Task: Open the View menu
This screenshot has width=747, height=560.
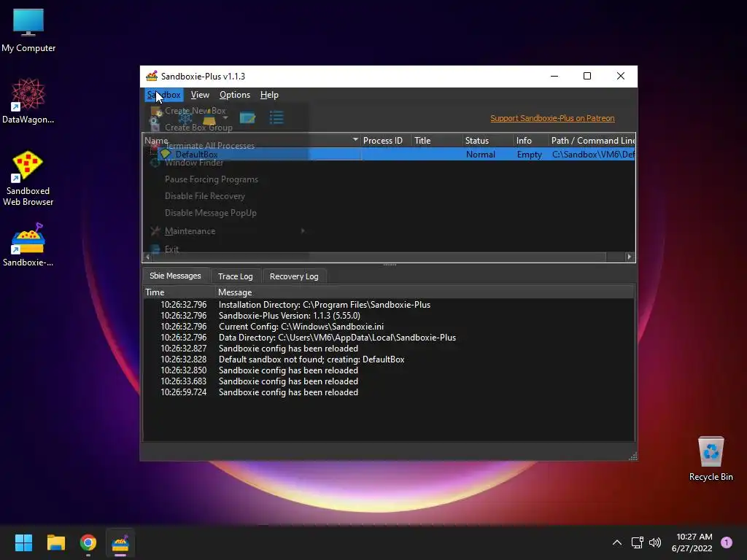Action: point(200,95)
